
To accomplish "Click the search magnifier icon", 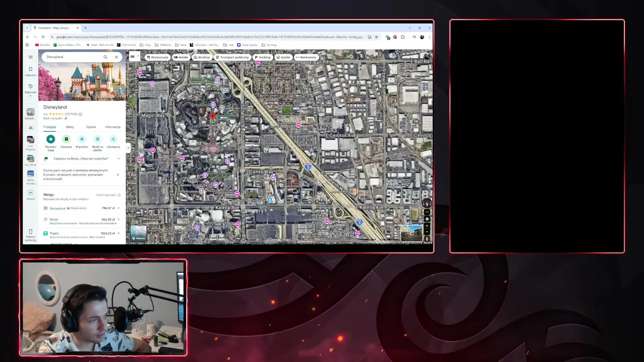I will [105, 57].
